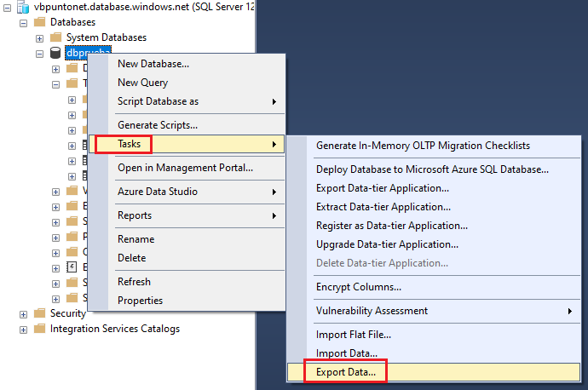Open the Script Database as submenu
This screenshot has height=390, width=588.
pyautogui.click(x=187, y=101)
